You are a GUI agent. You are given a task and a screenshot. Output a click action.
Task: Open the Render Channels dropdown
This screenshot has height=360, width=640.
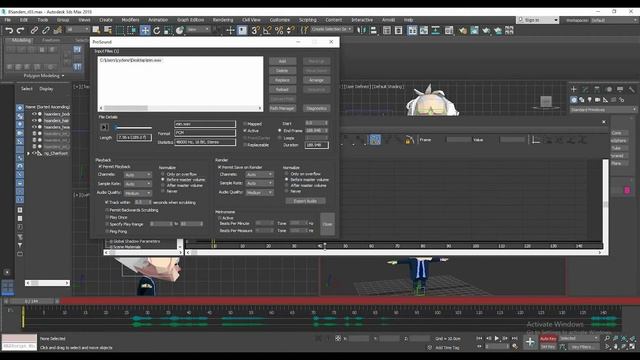(x=260, y=174)
